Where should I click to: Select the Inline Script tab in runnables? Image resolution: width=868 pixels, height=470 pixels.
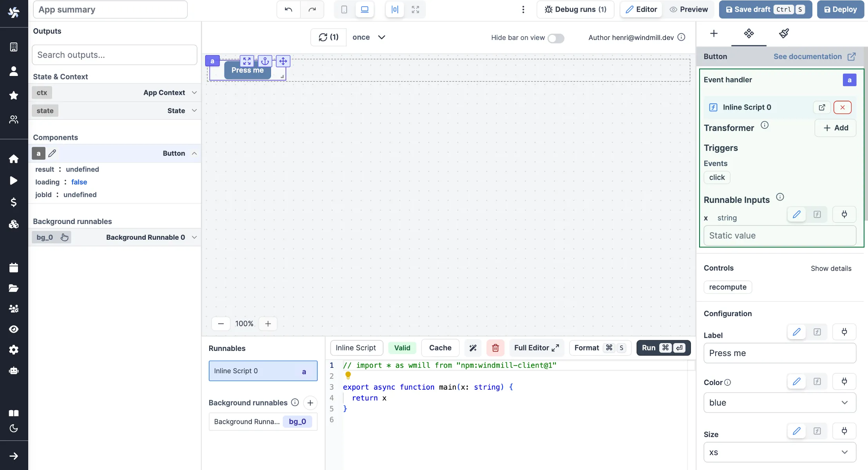pyautogui.click(x=355, y=347)
